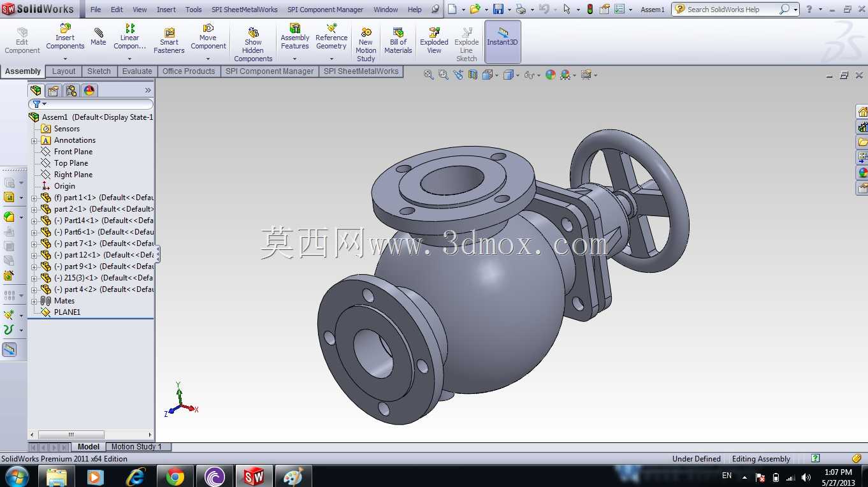Open the File menu
The image size is (868, 487).
pyautogui.click(x=96, y=10)
